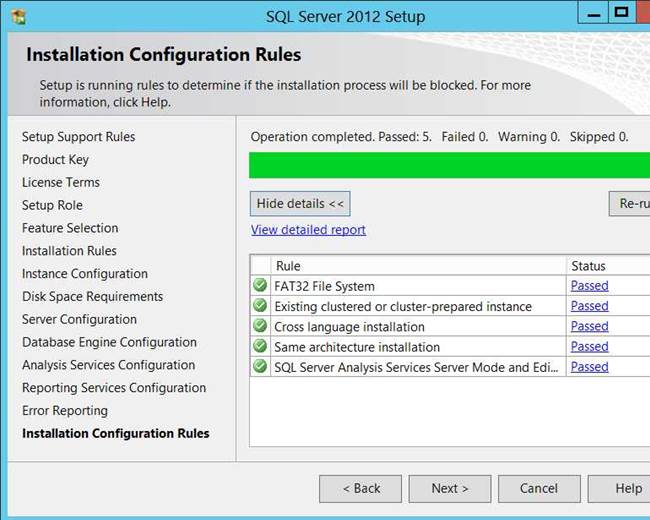The height and width of the screenshot is (520, 650).
Task: Click the FAT32 File System rule text
Action: point(324,286)
